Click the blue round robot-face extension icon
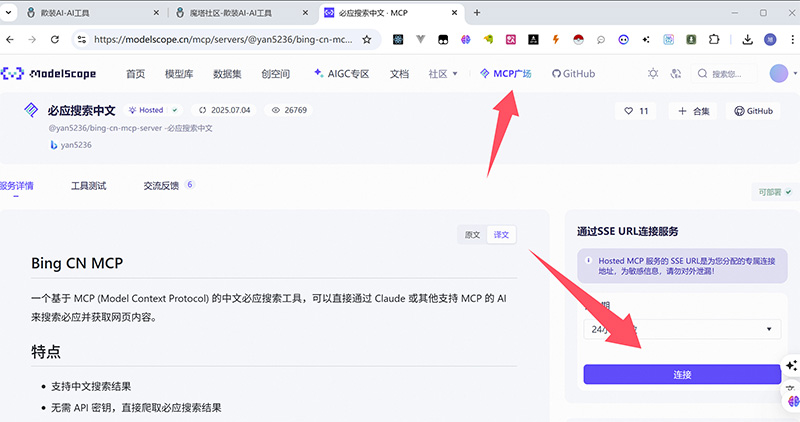The width and height of the screenshot is (800, 422). coord(623,39)
